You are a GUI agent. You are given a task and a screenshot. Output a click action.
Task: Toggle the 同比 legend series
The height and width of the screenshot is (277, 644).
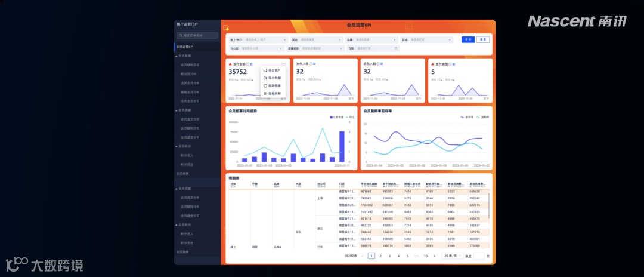[x=349, y=117]
